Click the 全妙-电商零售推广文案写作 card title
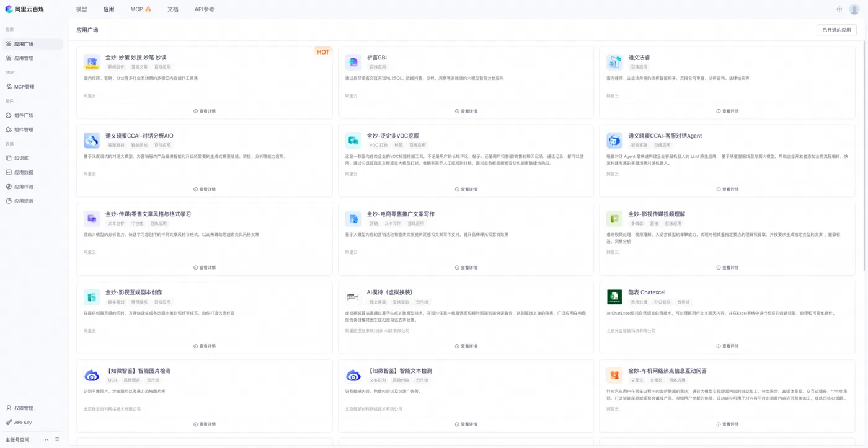Viewport: 868px width, 448px height. point(401,214)
